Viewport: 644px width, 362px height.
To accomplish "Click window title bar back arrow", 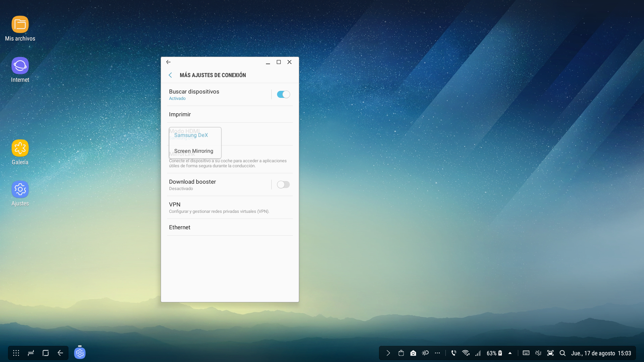I will click(x=168, y=62).
